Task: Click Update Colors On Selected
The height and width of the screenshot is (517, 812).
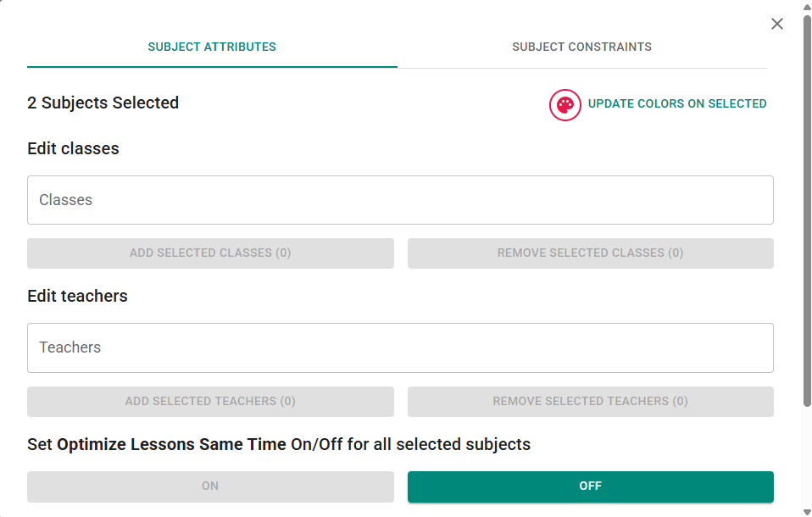Action: tap(677, 103)
